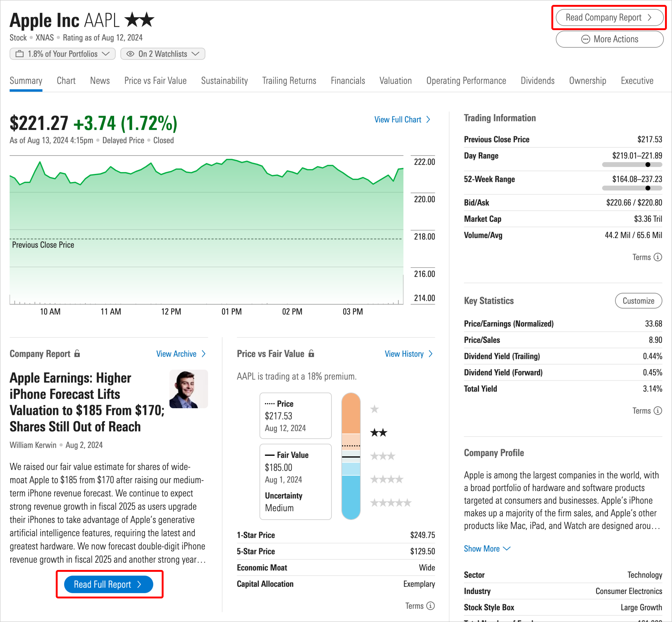This screenshot has height=622, width=672.
Task: Click the one-star row on fair value gauge
Action: click(374, 409)
